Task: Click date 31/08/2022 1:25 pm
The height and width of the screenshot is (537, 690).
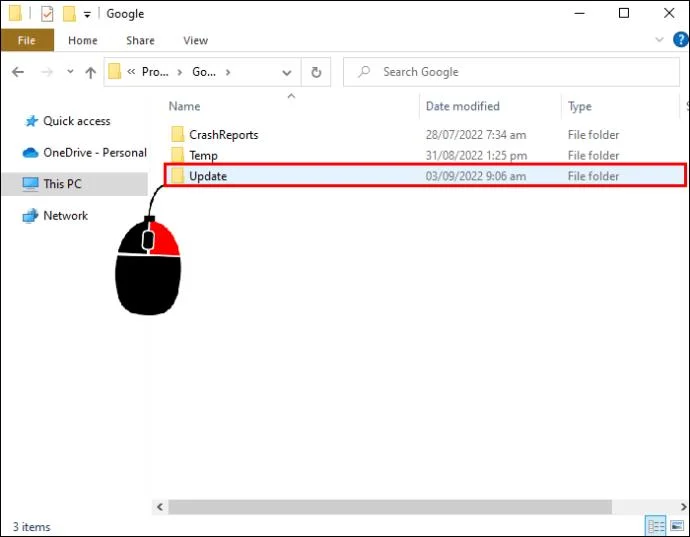Action: (x=476, y=155)
